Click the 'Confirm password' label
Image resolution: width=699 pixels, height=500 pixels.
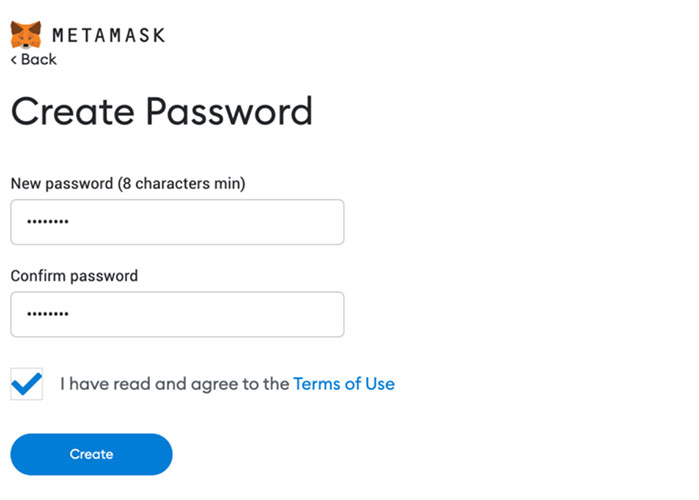pyautogui.click(x=74, y=276)
